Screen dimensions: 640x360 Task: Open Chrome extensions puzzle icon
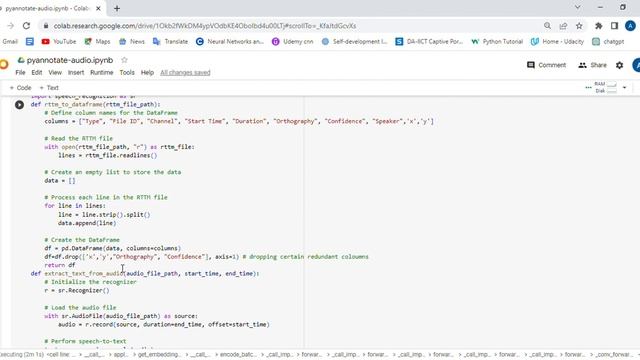599,26
